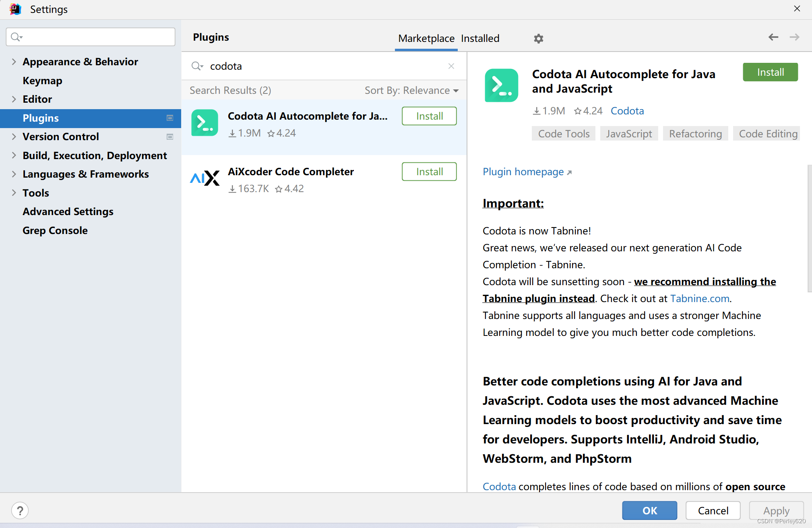
Task: Click the Codota link in description
Action: [499, 487]
